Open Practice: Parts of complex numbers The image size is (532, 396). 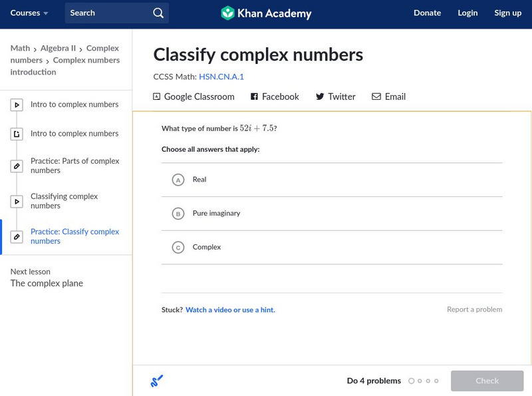74,166
